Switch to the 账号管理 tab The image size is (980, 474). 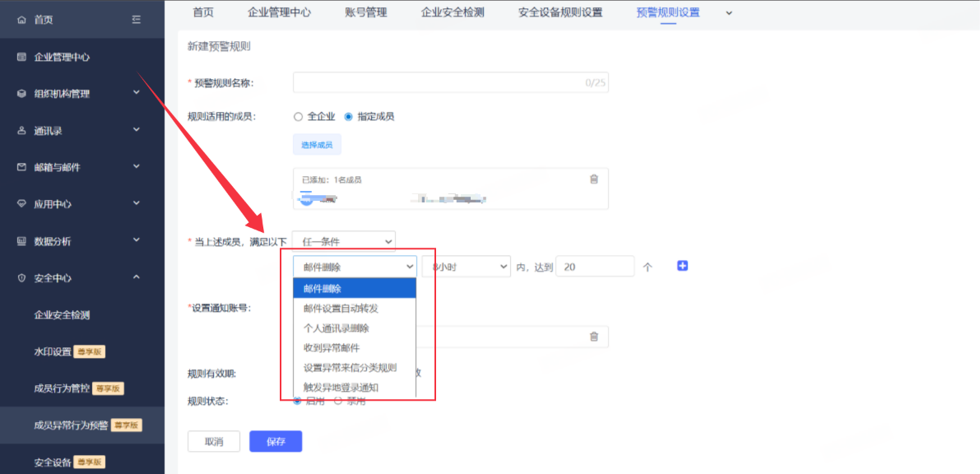(x=365, y=12)
